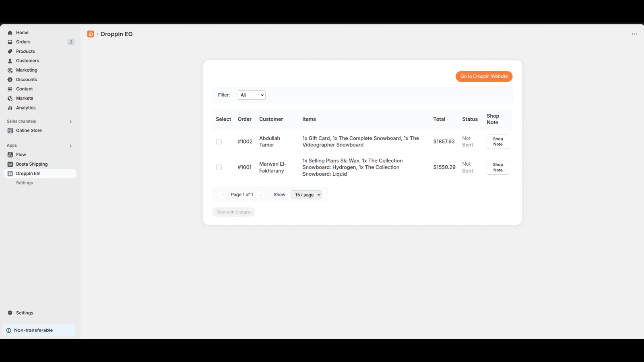Click Shop Note for order #1001

click(x=498, y=167)
